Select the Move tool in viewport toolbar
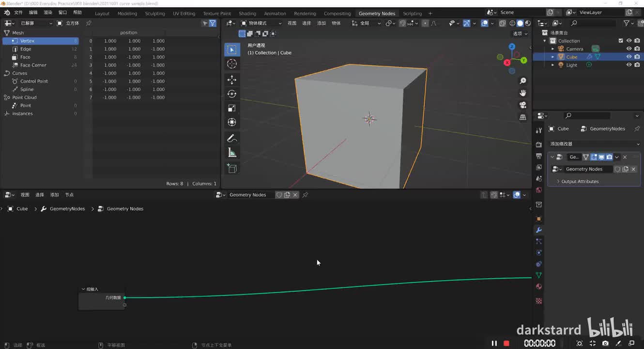This screenshot has height=349, width=644. 232,79
